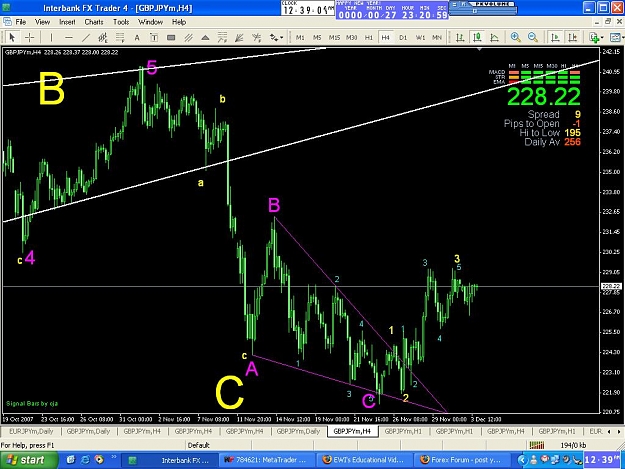625x469 pixels.
Task: Click the Zoom In magnifier
Action: coord(515,37)
